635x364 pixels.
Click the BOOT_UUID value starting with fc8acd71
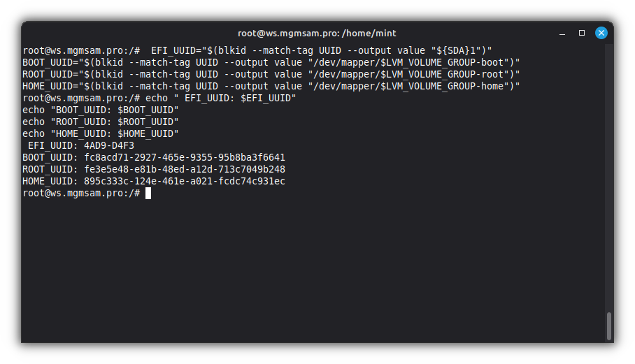[185, 157]
